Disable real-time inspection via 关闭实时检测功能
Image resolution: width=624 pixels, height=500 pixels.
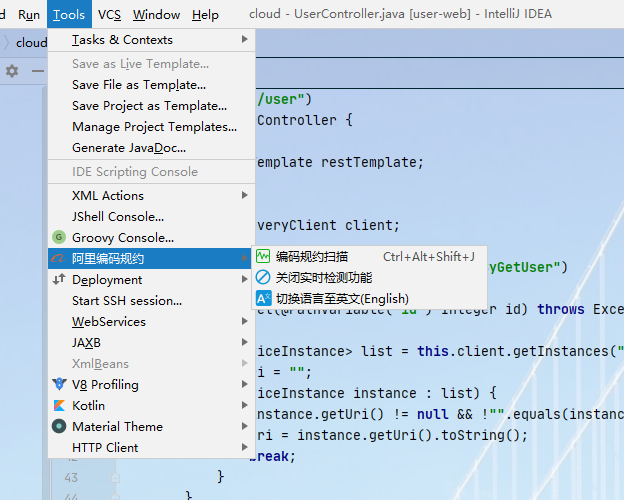(323, 278)
